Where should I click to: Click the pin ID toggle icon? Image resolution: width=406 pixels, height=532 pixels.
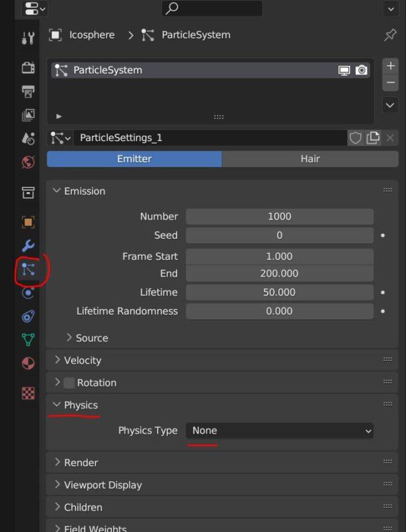coord(390,35)
